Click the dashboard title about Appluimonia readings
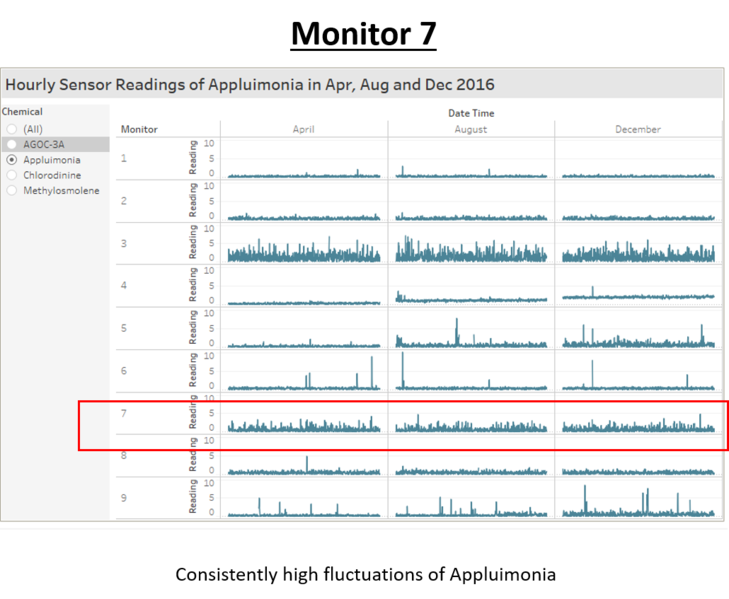Viewport: 729px width, 599px height. [x=250, y=85]
